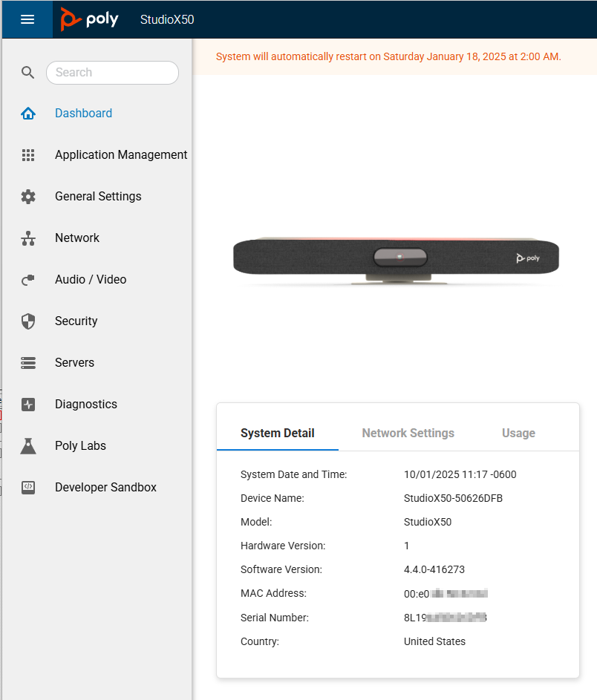
Task: Open the Security shield icon
Action: (28, 321)
